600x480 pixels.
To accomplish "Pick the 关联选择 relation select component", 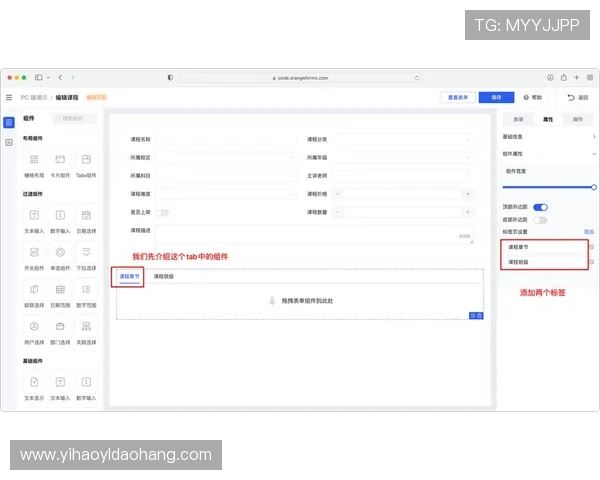I will tap(86, 331).
